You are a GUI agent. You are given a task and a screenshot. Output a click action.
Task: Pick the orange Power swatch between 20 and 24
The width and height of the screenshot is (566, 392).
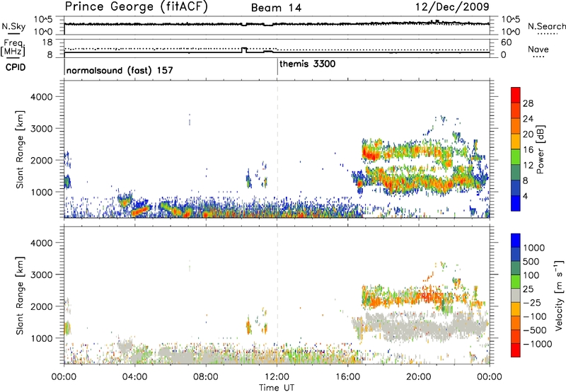(516, 126)
